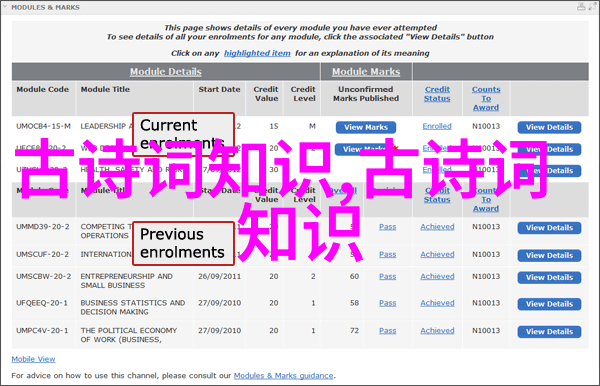
Task: Select module code text UMMD39-20-2
Action: (43, 227)
